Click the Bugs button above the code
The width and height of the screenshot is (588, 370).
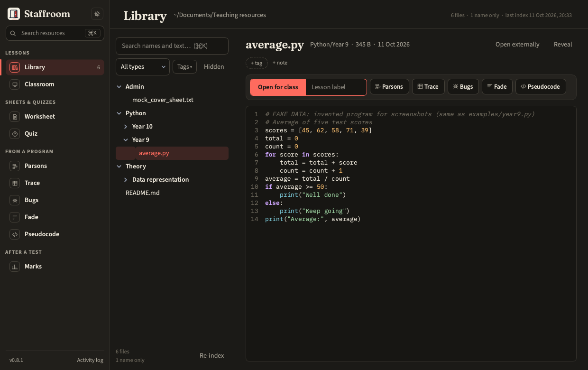[x=463, y=87]
